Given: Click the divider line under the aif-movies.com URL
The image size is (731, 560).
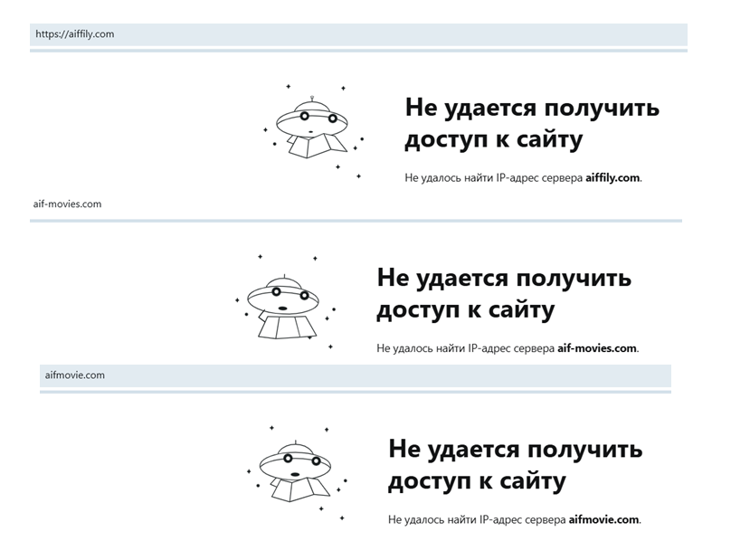Looking at the screenshot, I should [355, 220].
